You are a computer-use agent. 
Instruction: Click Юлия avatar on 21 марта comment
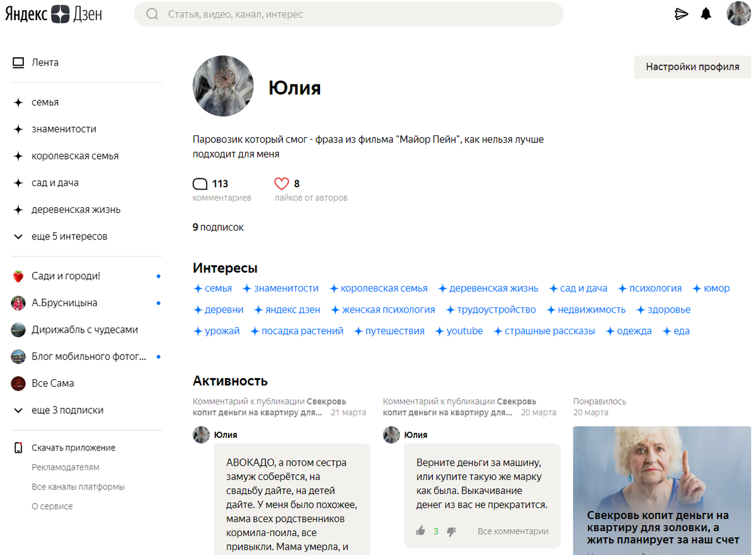click(201, 435)
